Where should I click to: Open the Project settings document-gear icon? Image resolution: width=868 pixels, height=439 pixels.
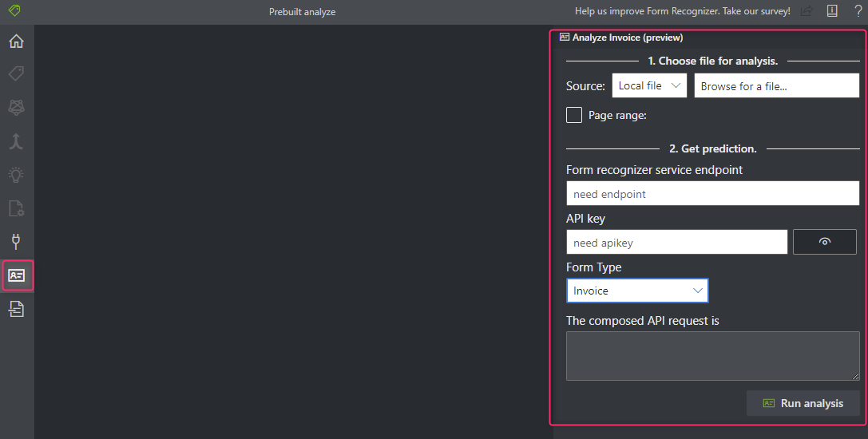point(16,208)
